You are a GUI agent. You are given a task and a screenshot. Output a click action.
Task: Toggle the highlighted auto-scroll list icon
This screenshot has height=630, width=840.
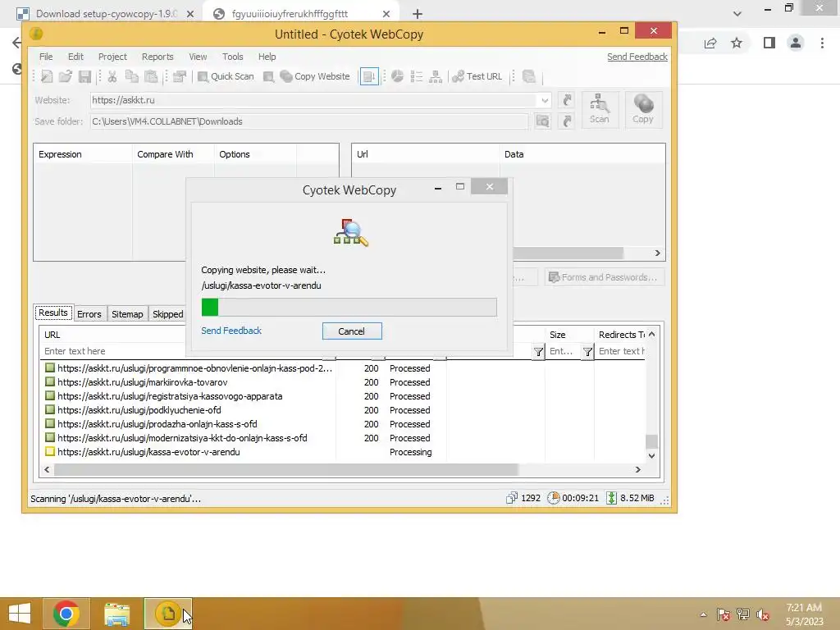[369, 76]
